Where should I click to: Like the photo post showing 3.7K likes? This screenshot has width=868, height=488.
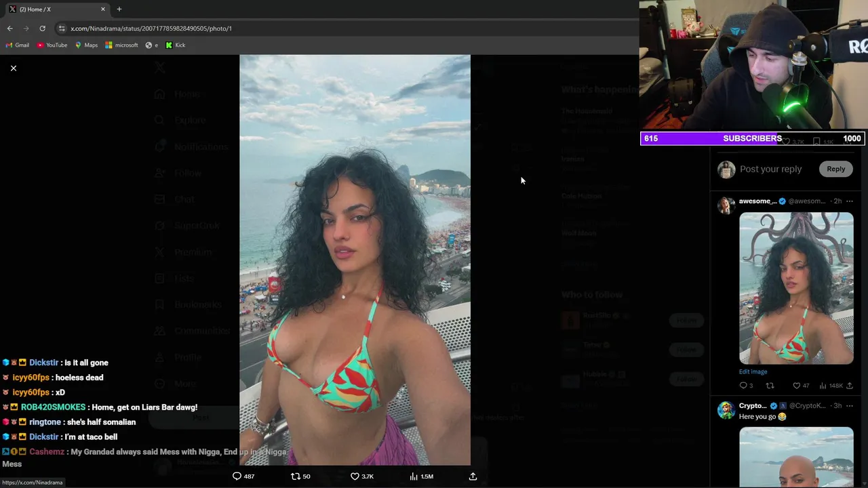362,476
